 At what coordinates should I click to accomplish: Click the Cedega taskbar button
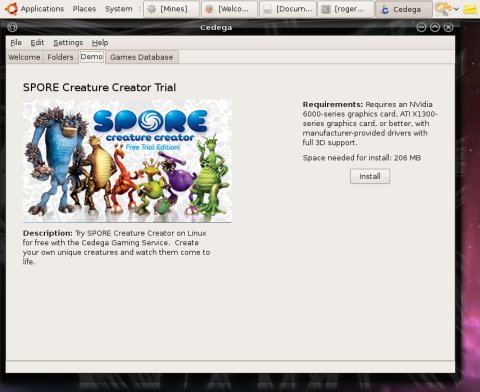[x=404, y=9]
